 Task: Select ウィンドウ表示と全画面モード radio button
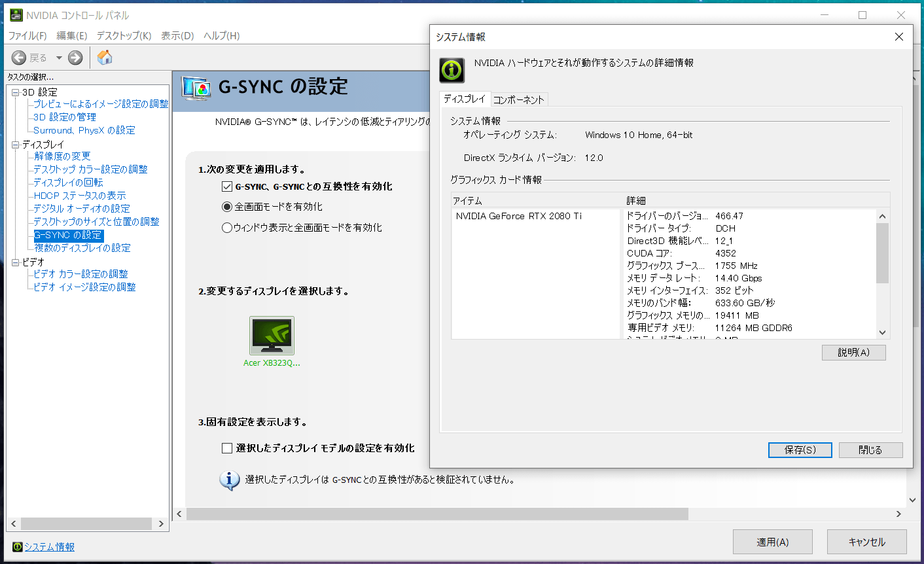[227, 228]
